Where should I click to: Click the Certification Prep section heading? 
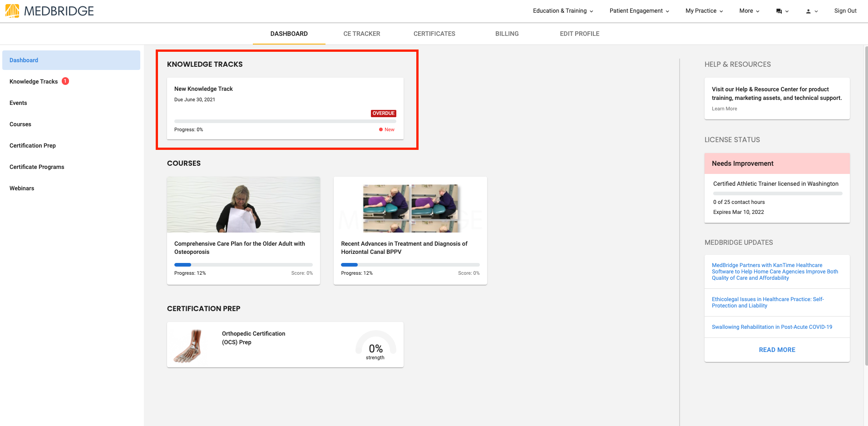point(204,309)
